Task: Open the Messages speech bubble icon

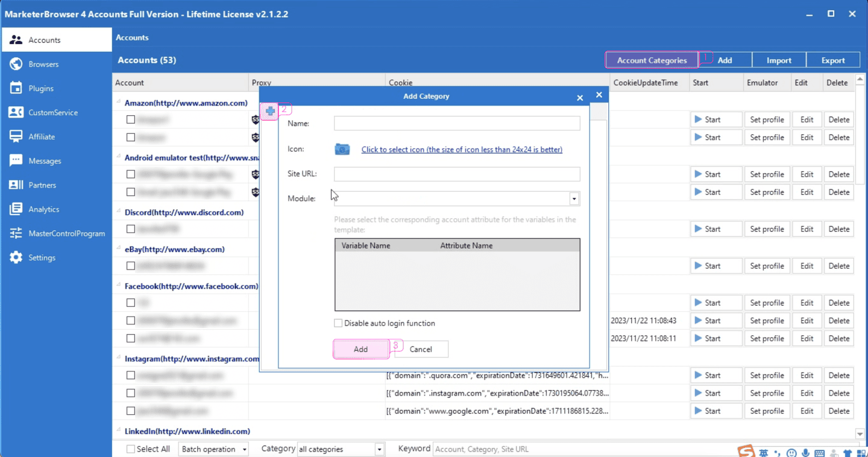Action: (16, 161)
